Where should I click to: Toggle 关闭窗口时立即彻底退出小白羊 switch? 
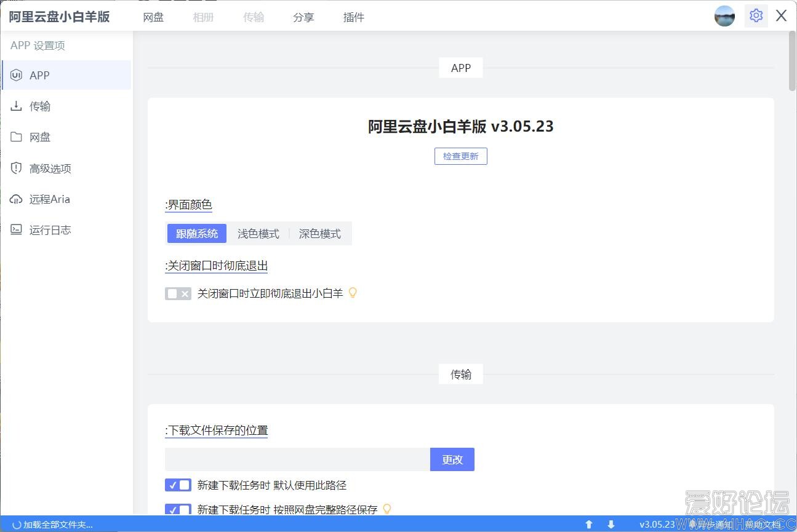click(x=178, y=294)
